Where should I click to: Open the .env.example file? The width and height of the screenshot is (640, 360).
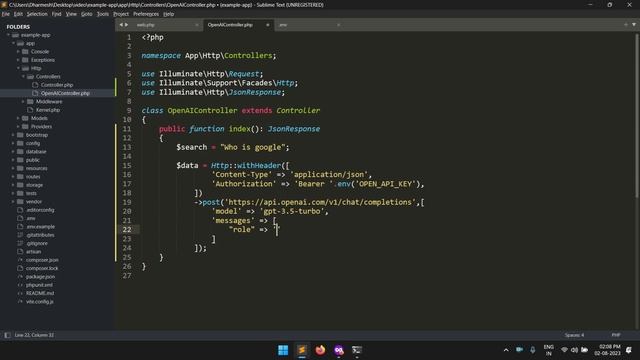tap(40, 227)
